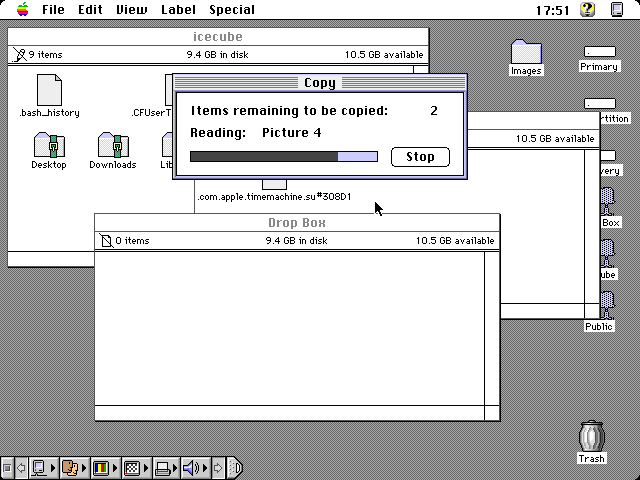Click '10.5 GB available' in middle background window
The width and height of the screenshot is (640, 480).
(x=555, y=139)
